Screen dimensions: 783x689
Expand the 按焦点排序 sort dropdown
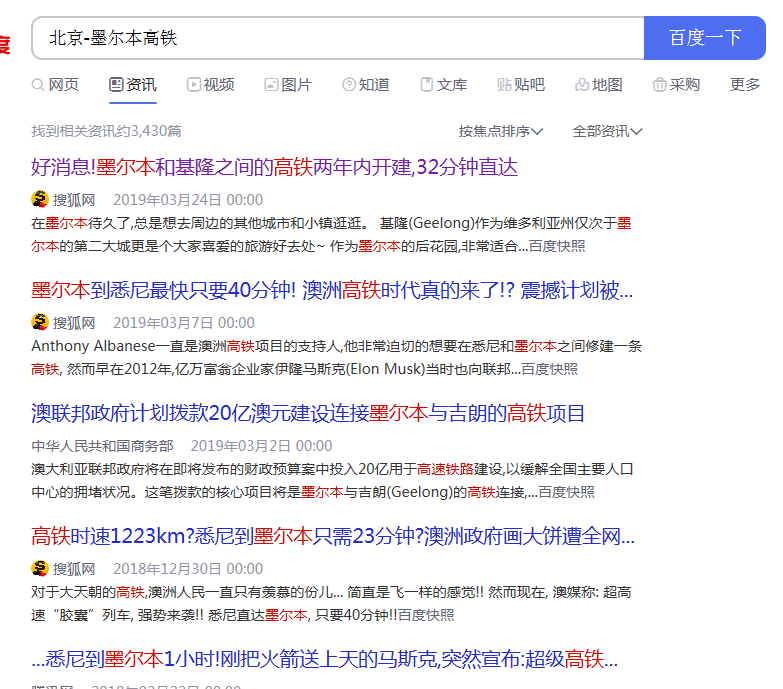coord(500,131)
